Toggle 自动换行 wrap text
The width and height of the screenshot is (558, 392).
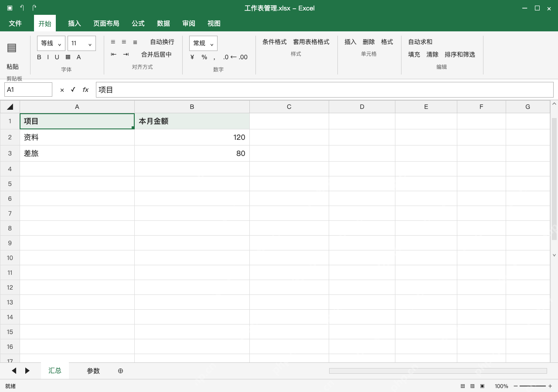[162, 42]
